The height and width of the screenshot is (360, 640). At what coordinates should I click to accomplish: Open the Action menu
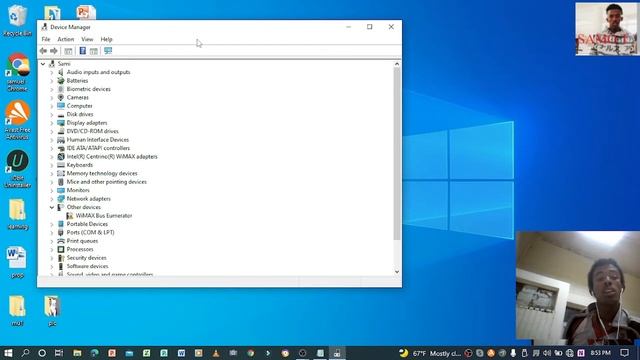click(66, 39)
